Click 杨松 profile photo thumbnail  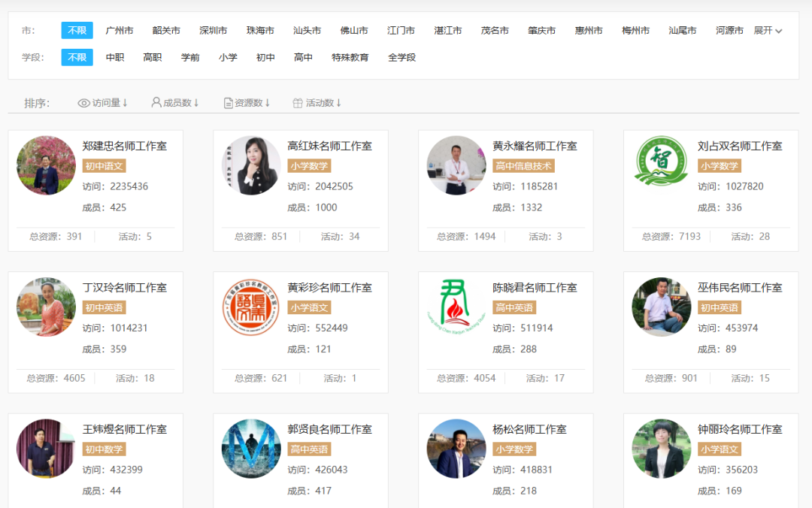click(x=456, y=449)
